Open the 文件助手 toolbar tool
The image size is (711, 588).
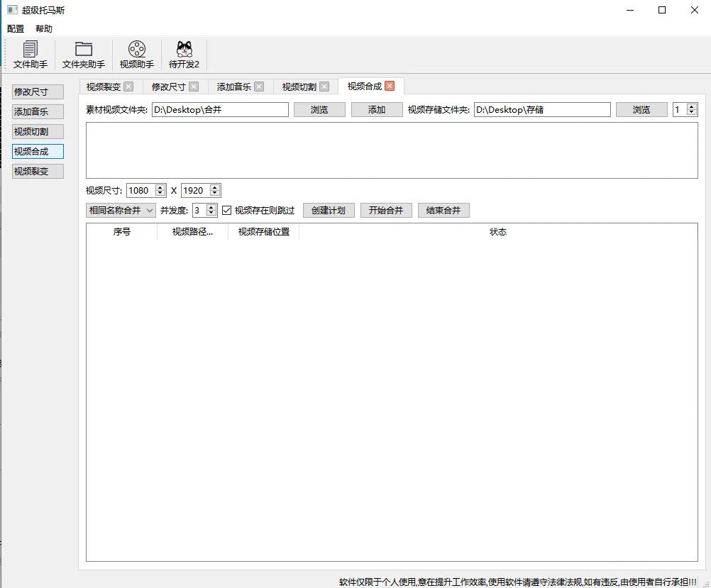[x=31, y=55]
